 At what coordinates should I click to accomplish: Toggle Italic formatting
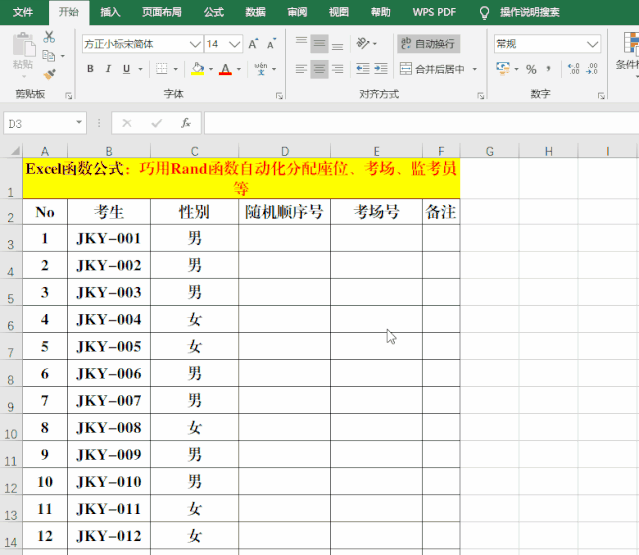tap(107, 69)
